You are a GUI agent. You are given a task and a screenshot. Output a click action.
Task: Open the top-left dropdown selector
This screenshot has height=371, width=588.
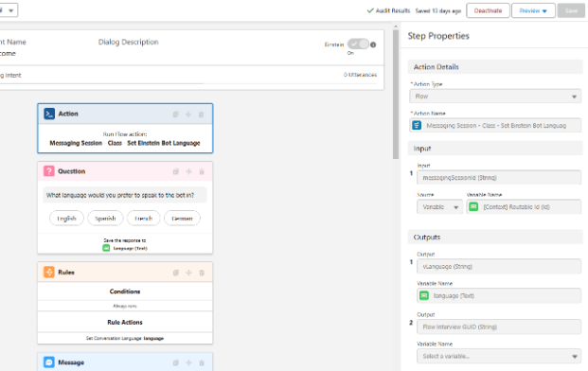point(9,10)
